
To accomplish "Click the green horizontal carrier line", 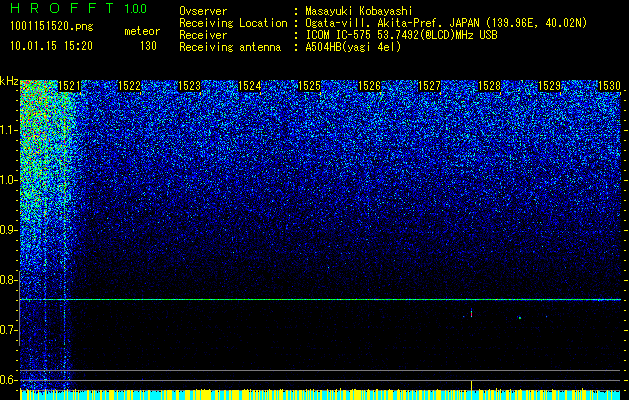I will [320, 299].
